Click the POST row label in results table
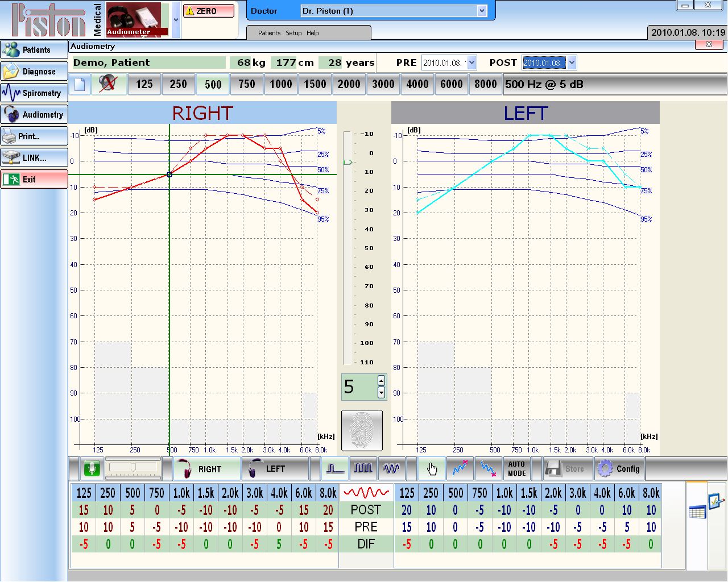728x582 pixels. [366, 510]
